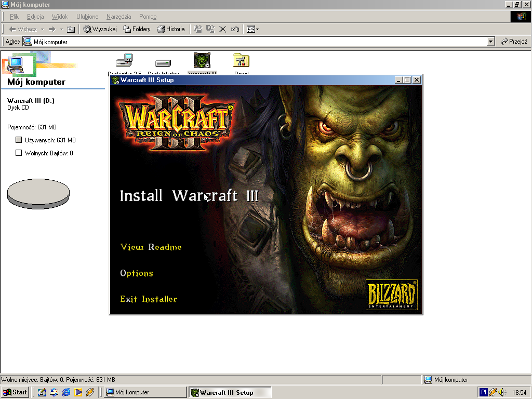Screen dimensions: 532x399
Task: Open the Views toolbar dropdown
Action: (x=253, y=29)
